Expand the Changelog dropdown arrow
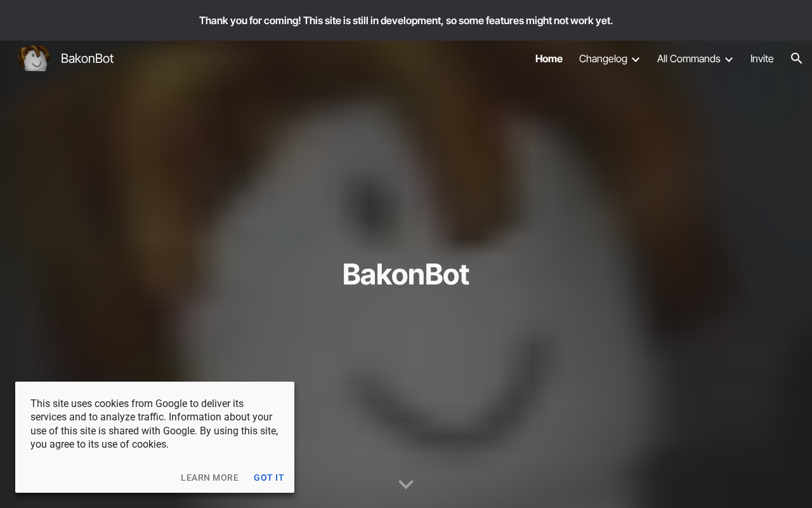This screenshot has width=812, height=508. click(x=636, y=59)
